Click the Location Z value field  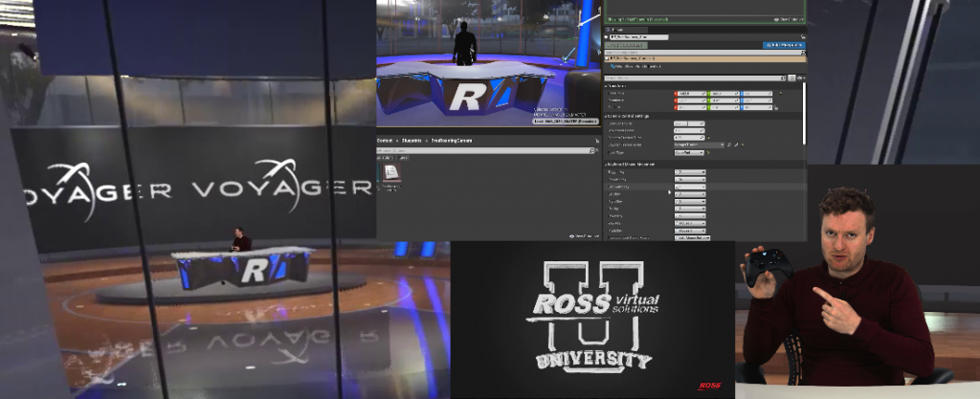(x=756, y=93)
